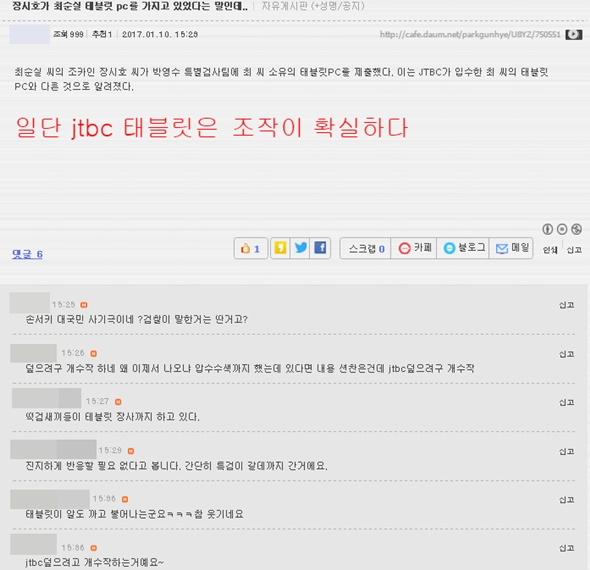Click the blurred commenter name beside 15:25

pyautogui.click(x=30, y=303)
